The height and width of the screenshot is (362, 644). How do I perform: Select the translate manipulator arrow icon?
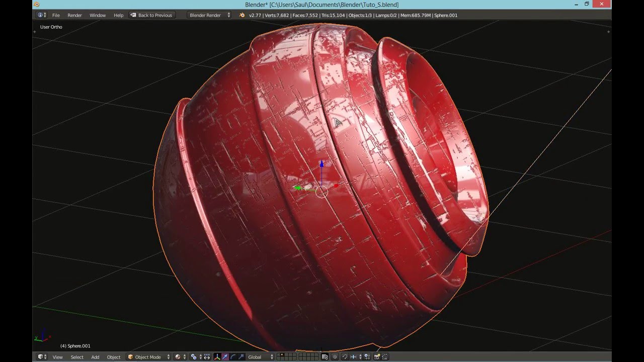coord(225,357)
